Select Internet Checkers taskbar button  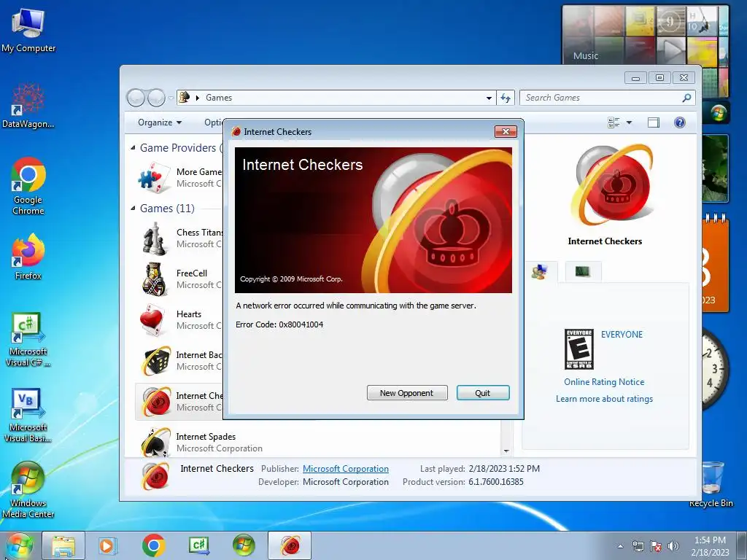(x=290, y=545)
